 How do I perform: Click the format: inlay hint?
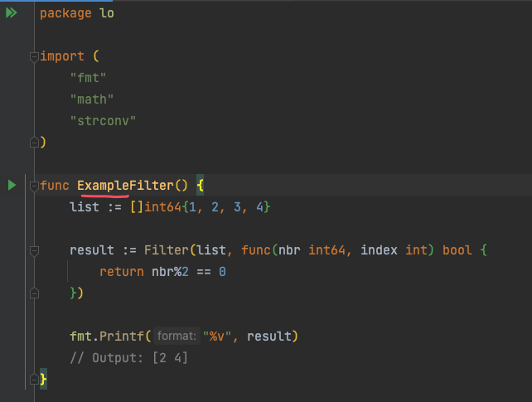(177, 337)
